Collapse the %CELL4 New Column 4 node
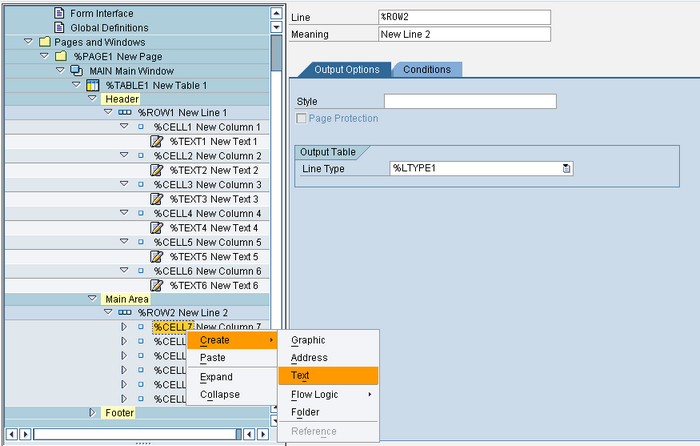 pyautogui.click(x=124, y=213)
